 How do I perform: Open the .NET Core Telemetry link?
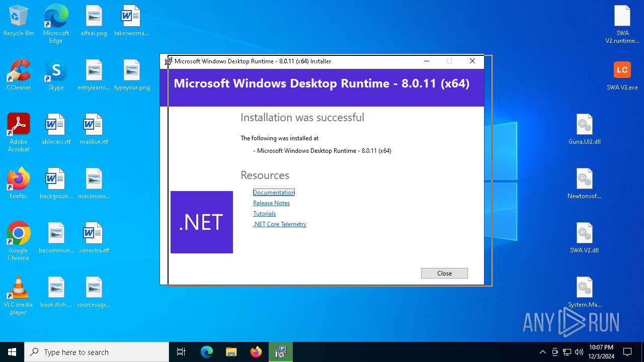tap(280, 224)
